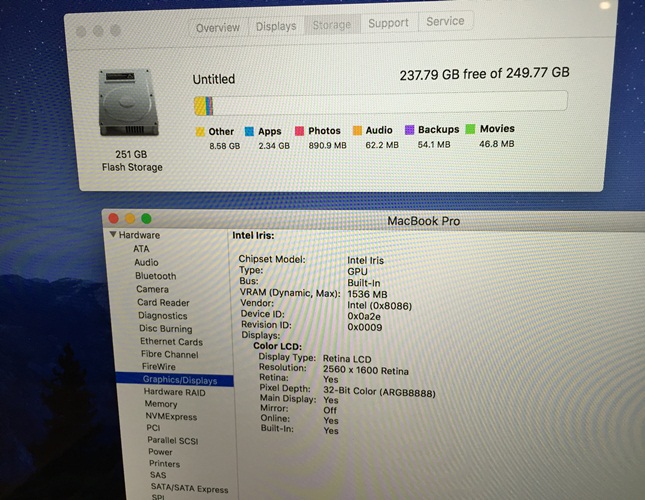The image size is (645, 500).
Task: Minimize the MacBook Pro window
Action: [x=130, y=218]
